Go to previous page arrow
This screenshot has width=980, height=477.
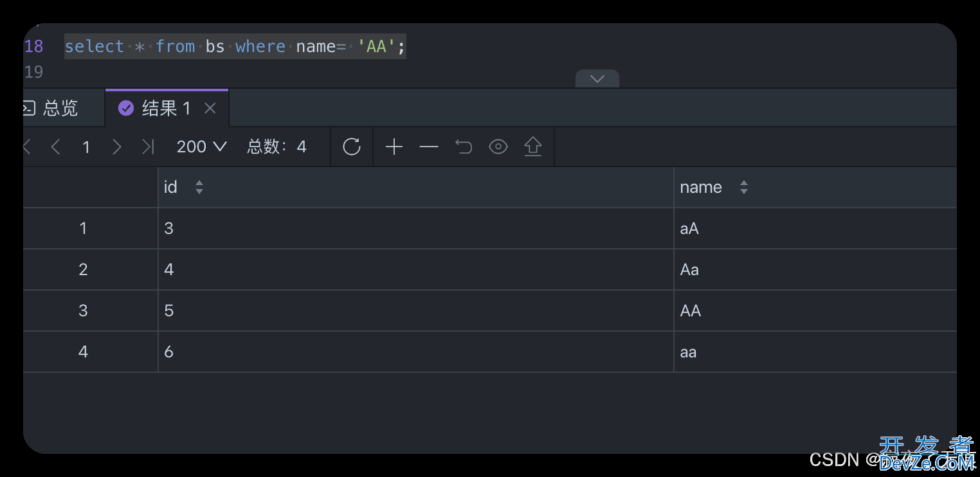point(55,147)
